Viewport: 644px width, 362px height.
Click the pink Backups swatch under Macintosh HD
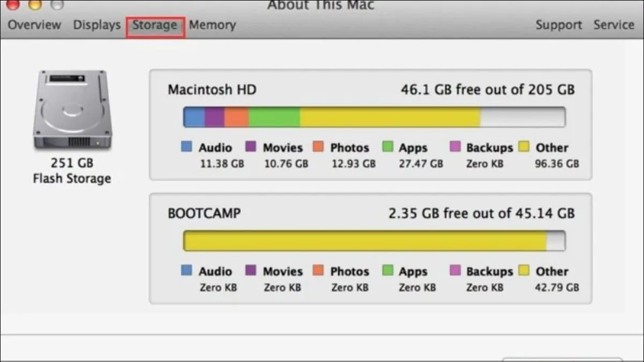(x=455, y=147)
